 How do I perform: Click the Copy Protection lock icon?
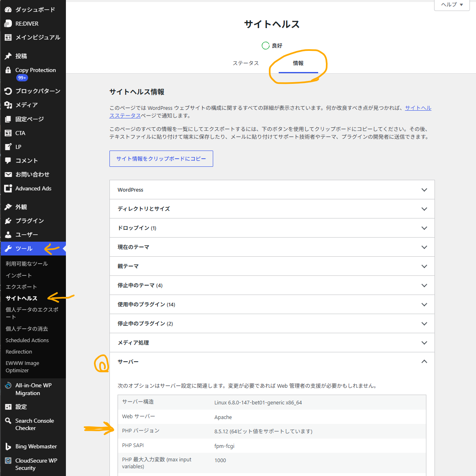pyautogui.click(x=8, y=70)
